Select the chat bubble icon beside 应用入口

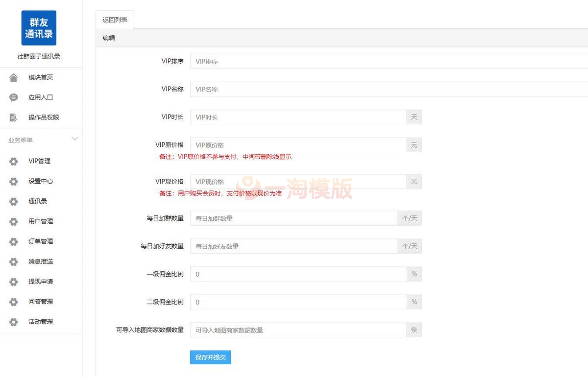(14, 97)
